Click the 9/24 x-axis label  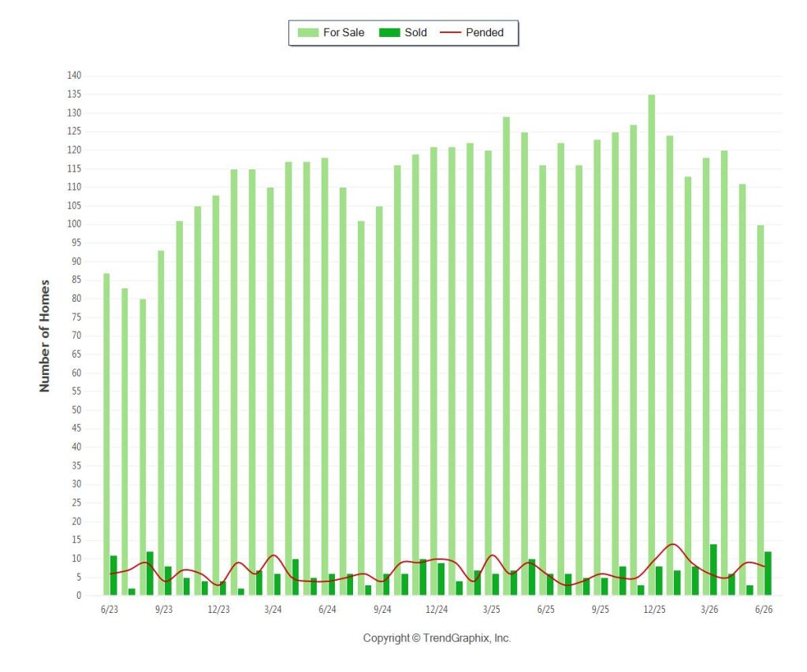382,609
